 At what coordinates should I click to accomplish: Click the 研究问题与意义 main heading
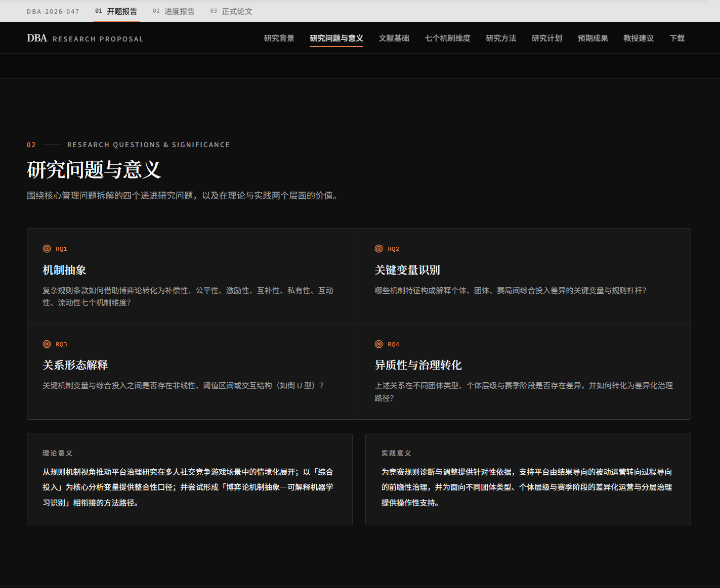point(94,170)
